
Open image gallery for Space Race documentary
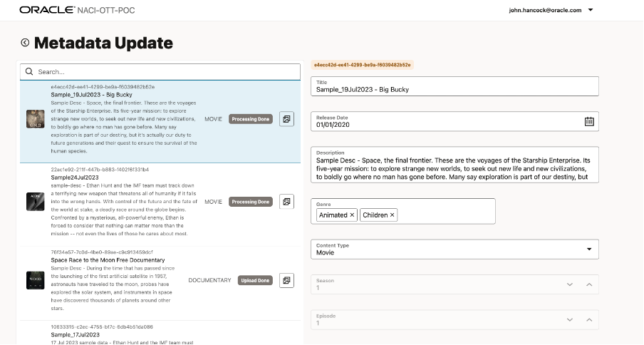286,281
